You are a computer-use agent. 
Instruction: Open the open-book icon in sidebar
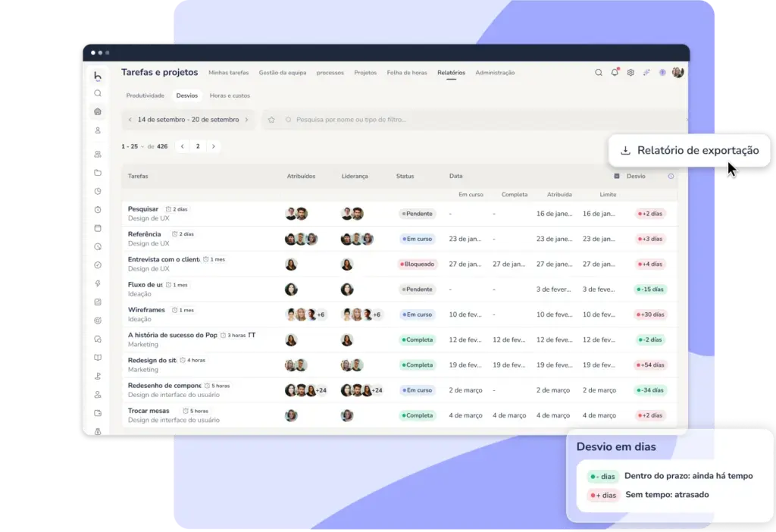[98, 357]
